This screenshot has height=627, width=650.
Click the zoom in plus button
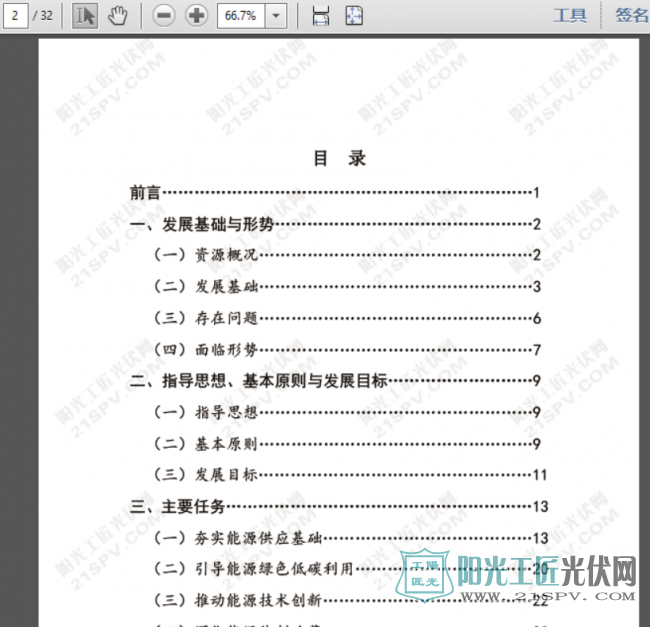tap(197, 16)
